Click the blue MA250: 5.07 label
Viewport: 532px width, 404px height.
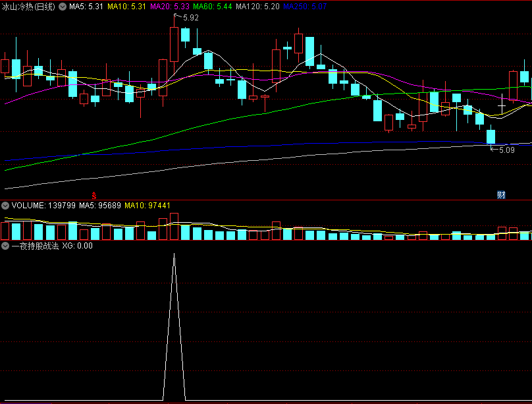pos(305,7)
